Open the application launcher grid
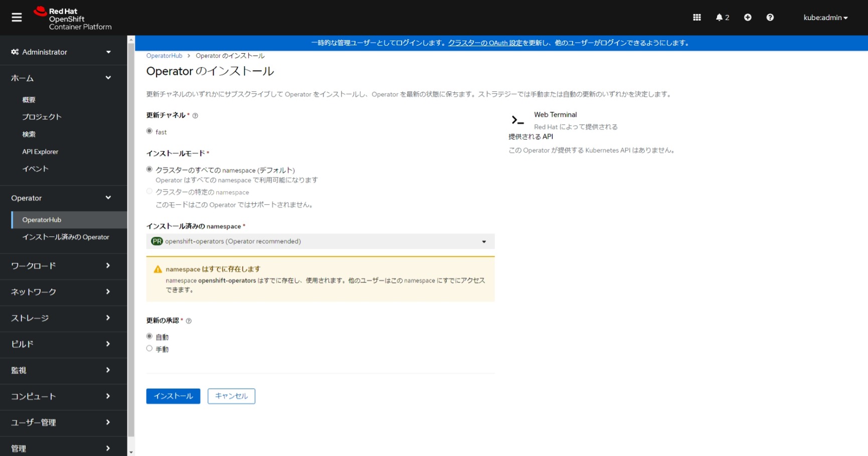This screenshot has width=868, height=456. pos(697,17)
